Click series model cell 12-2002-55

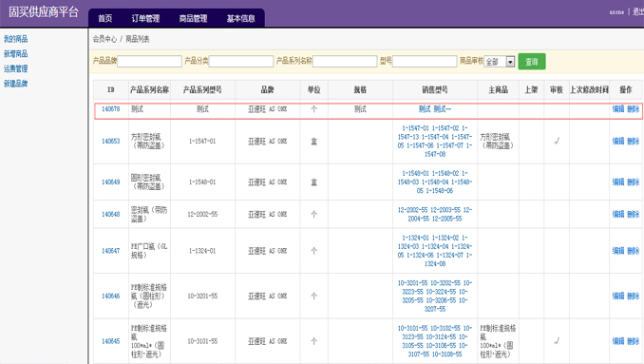coord(202,214)
